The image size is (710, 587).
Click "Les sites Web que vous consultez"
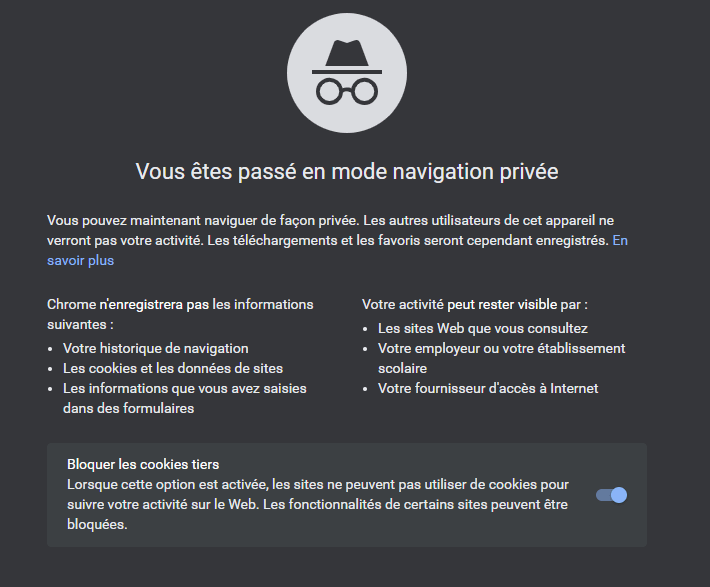click(483, 328)
